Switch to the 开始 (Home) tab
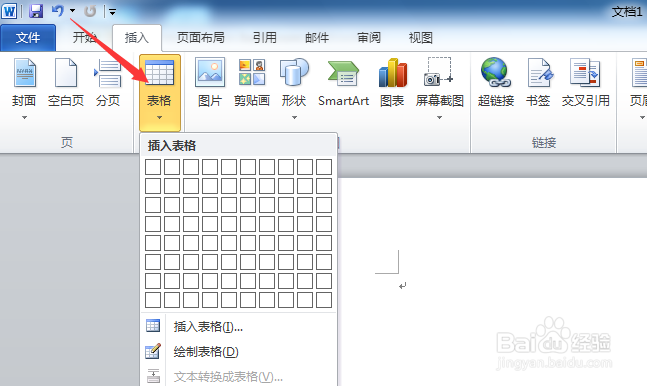 tap(85, 38)
